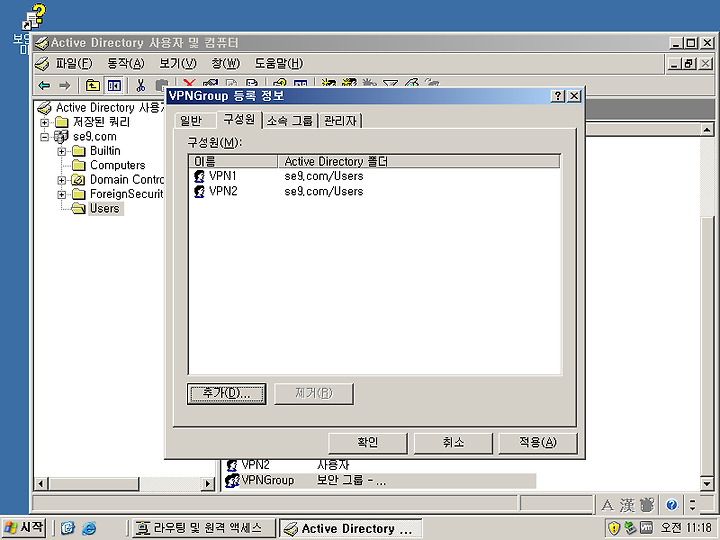The height and width of the screenshot is (540, 720).
Task: Open the 동작(A) menu
Action: click(x=125, y=63)
